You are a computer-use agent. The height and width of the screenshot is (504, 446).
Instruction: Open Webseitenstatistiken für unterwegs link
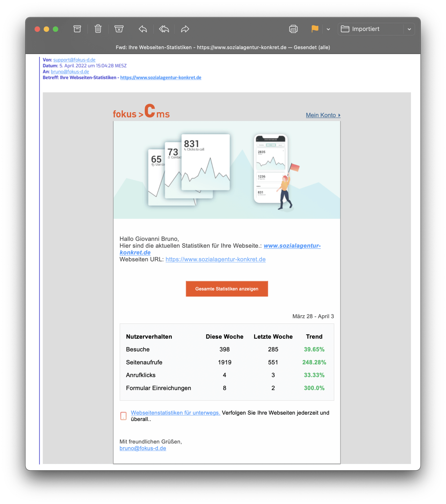tap(175, 413)
